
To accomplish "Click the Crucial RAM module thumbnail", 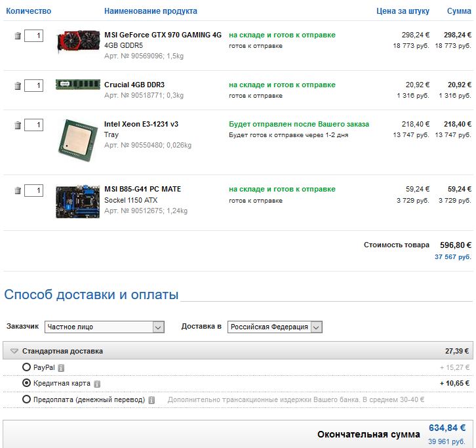I will tap(78, 85).
